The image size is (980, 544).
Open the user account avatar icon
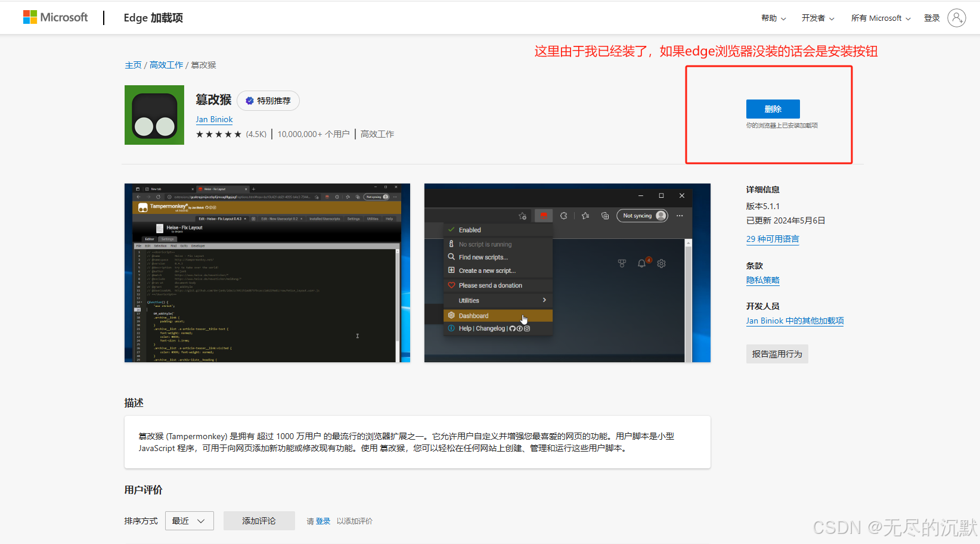956,18
